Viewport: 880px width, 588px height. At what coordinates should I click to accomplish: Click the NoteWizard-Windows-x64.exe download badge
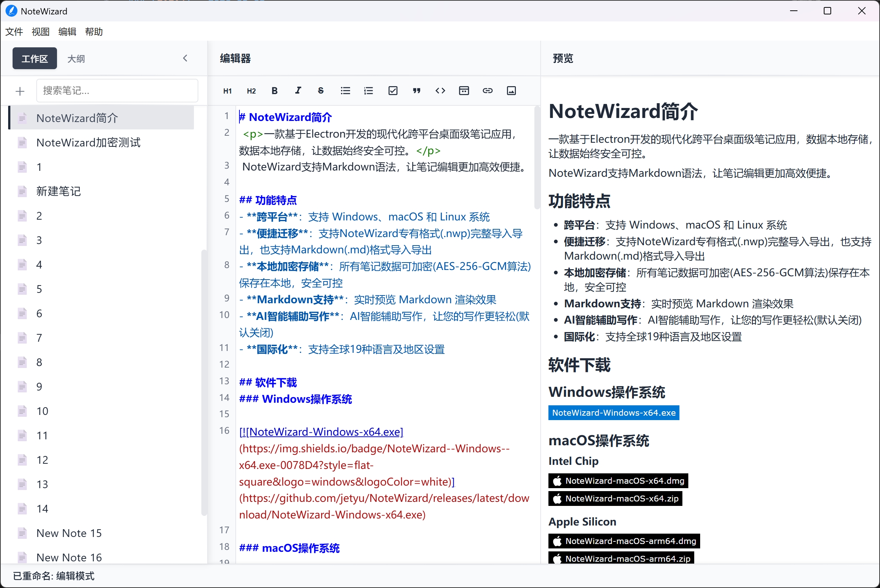coord(614,413)
